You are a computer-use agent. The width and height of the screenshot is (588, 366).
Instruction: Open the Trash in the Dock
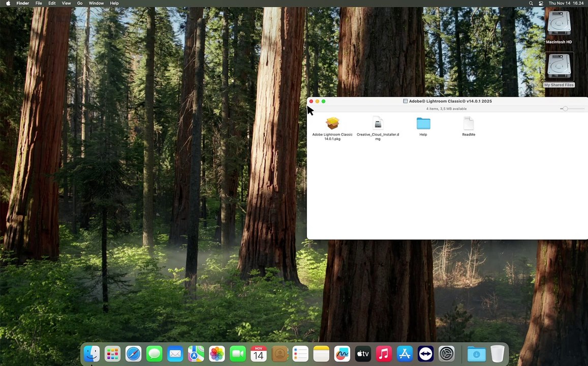(497, 354)
